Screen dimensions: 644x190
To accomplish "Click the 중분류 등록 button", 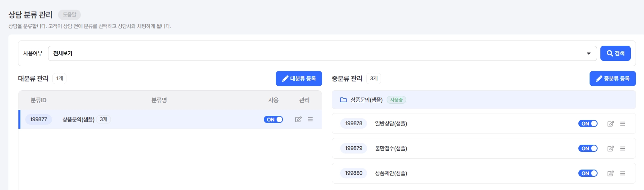I will (x=612, y=79).
